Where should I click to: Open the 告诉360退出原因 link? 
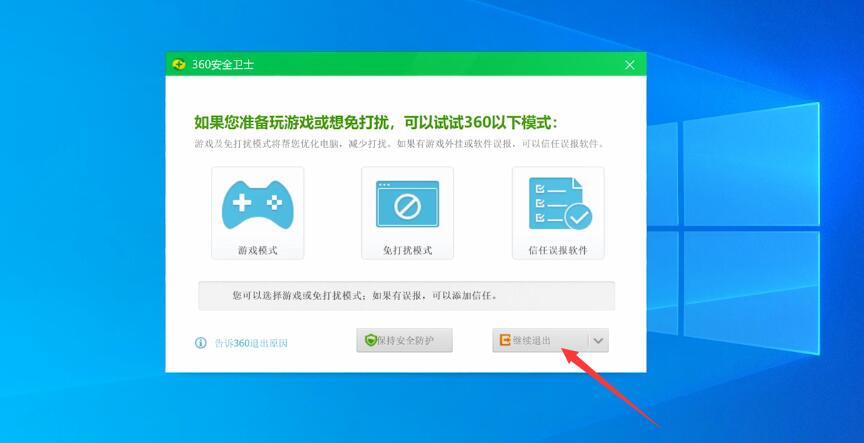(251, 343)
